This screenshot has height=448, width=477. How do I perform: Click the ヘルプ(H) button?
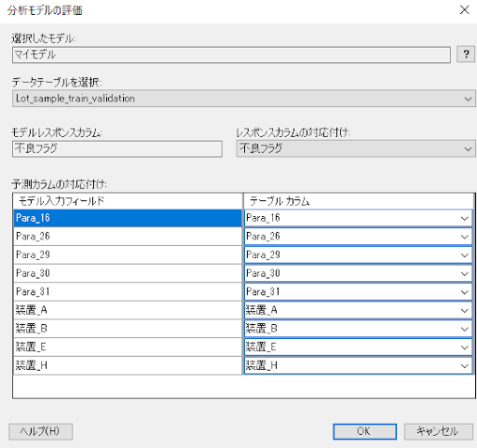41,431
